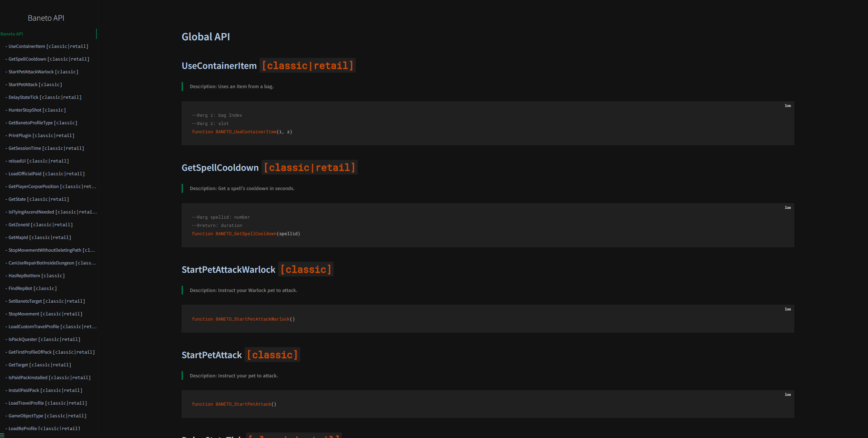This screenshot has width=868, height=438.
Task: Click inside the BANETO_UseContainerItem code block
Action: point(488,123)
